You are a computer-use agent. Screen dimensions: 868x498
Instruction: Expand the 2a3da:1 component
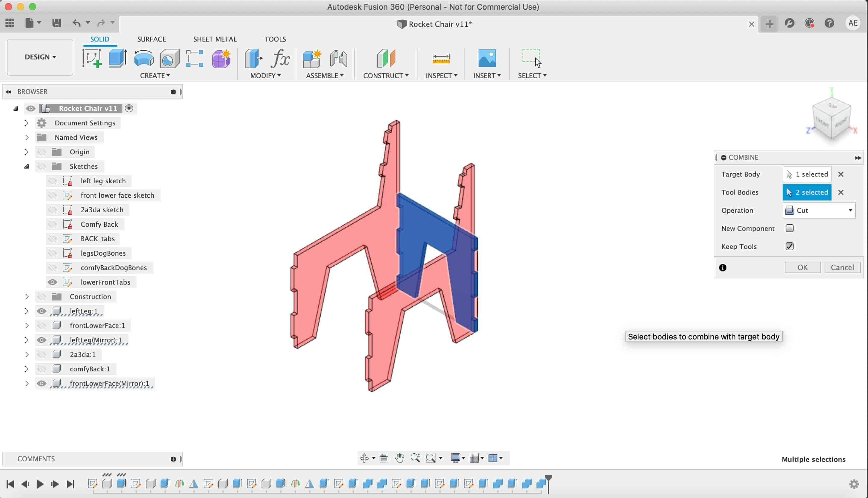click(x=26, y=354)
